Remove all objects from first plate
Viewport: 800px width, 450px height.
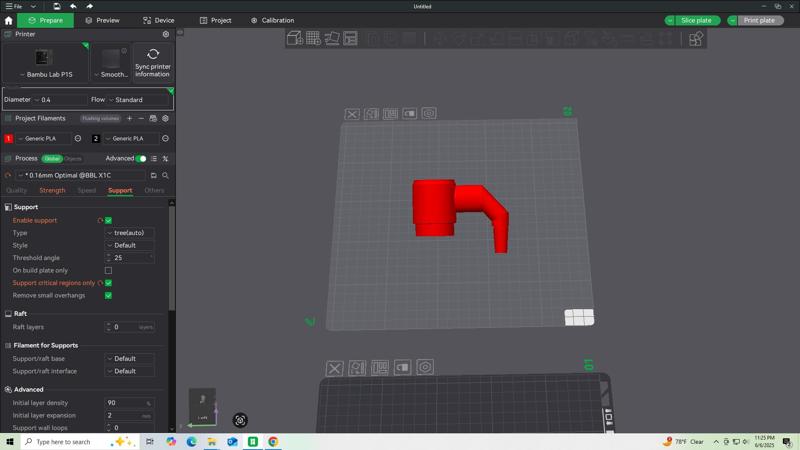352,114
